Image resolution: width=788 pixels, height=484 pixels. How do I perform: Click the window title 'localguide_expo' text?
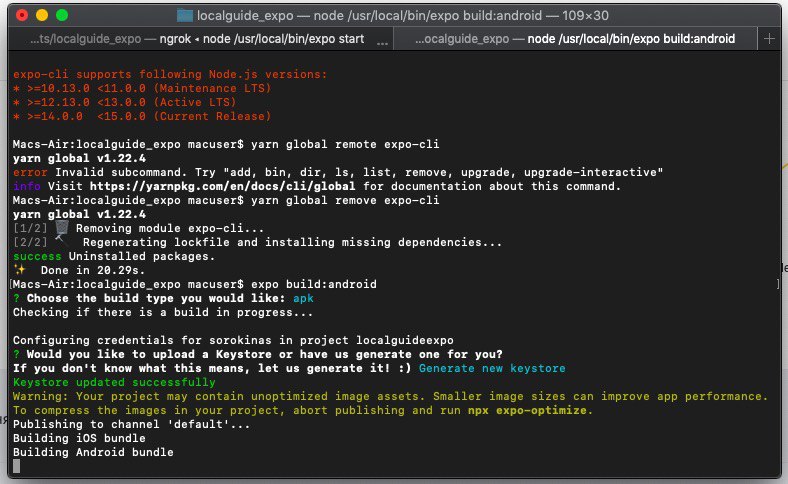tap(245, 16)
